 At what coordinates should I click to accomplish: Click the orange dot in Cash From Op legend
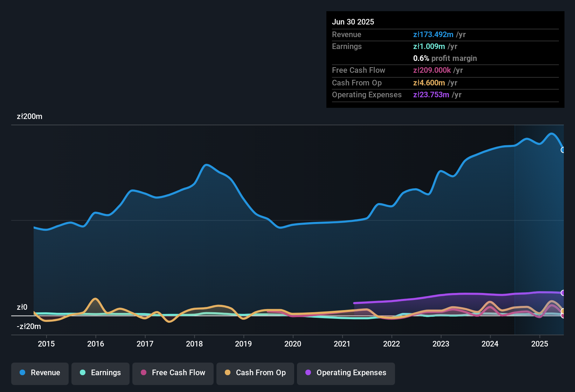pos(228,372)
